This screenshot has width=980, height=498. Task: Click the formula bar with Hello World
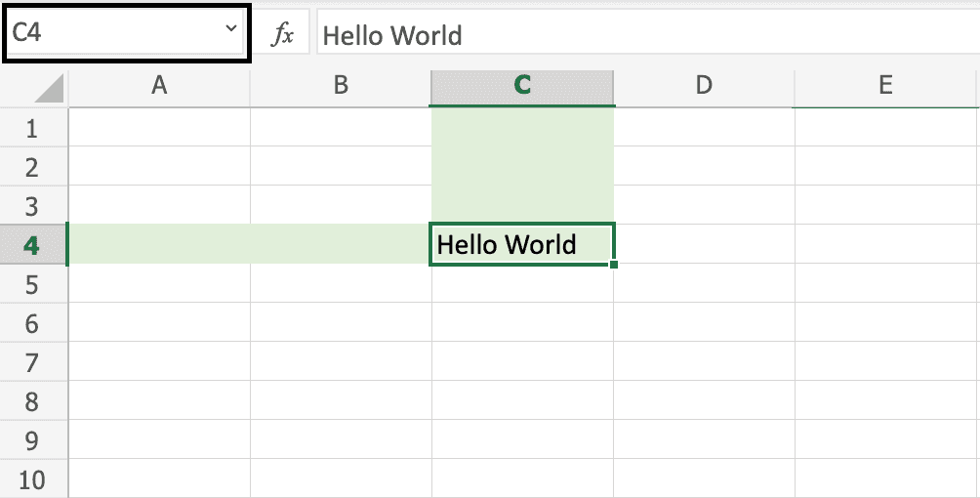point(644,35)
